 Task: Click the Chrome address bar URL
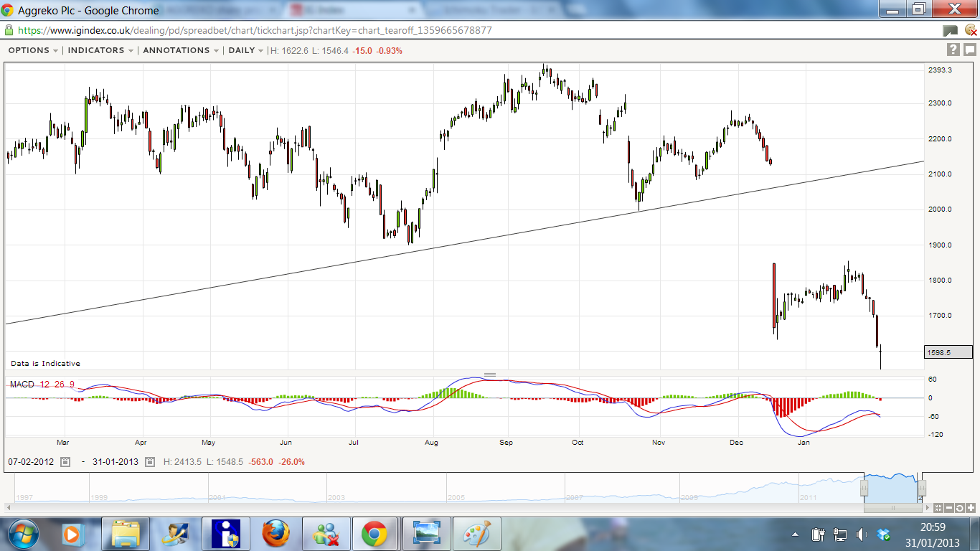[x=255, y=31]
